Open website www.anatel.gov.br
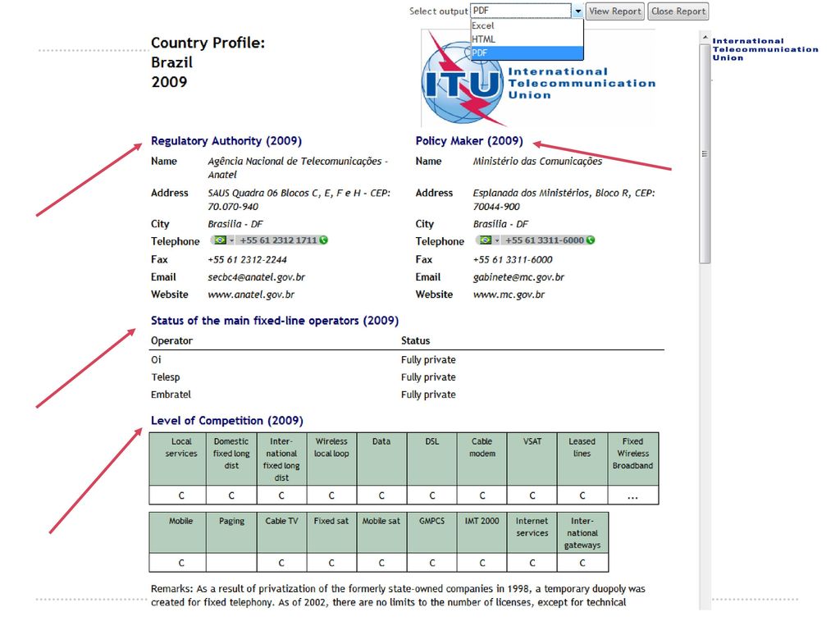The image size is (840, 630). (251, 294)
